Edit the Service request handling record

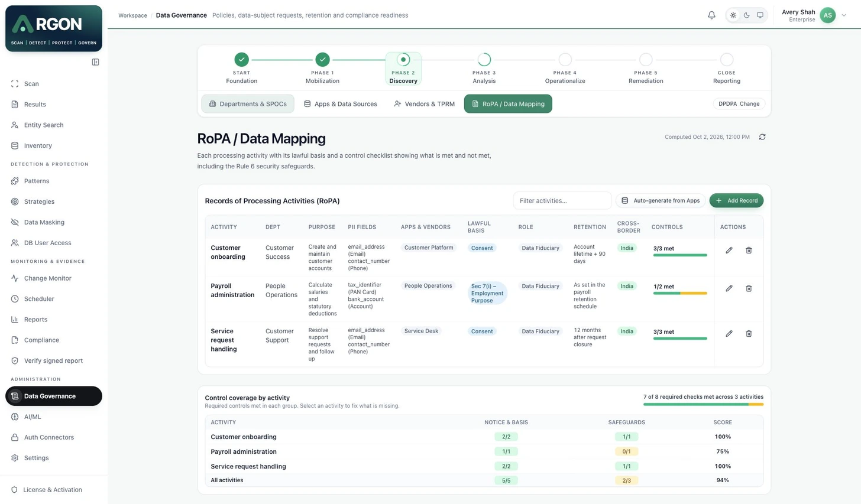pyautogui.click(x=729, y=334)
